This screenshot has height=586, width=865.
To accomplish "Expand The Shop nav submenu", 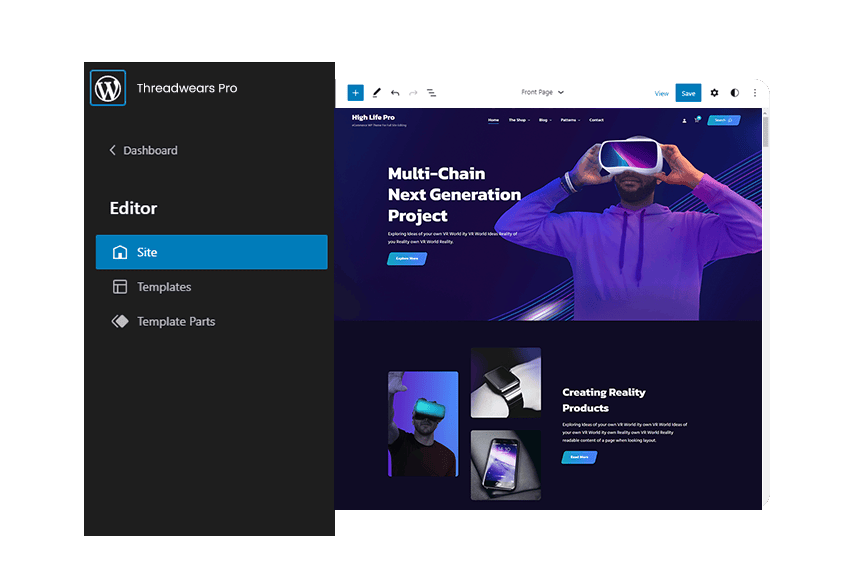I will click(519, 120).
